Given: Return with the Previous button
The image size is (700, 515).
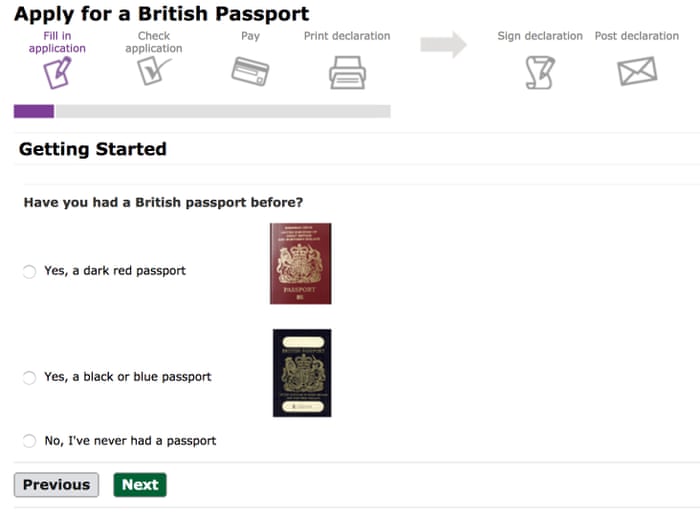Looking at the screenshot, I should click(56, 485).
